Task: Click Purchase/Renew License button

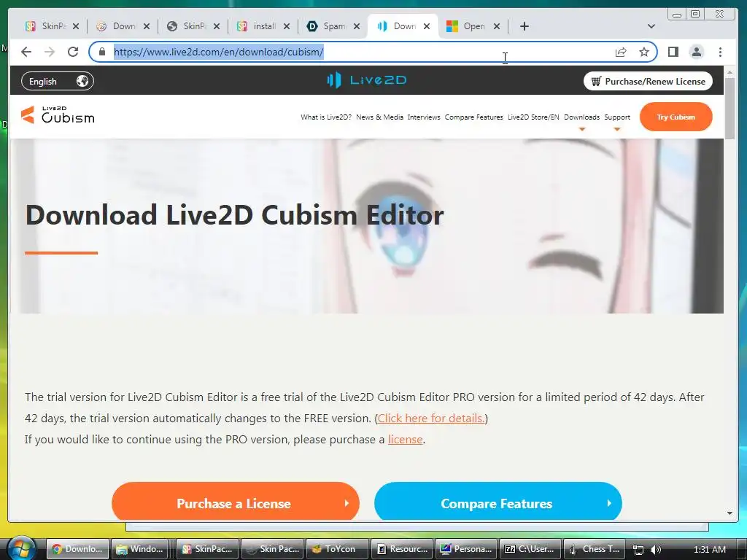Action: point(648,82)
